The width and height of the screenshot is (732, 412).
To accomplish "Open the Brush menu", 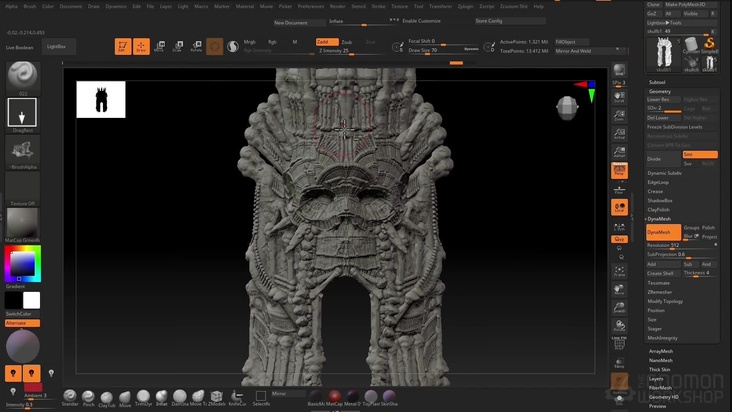I will [30, 7].
